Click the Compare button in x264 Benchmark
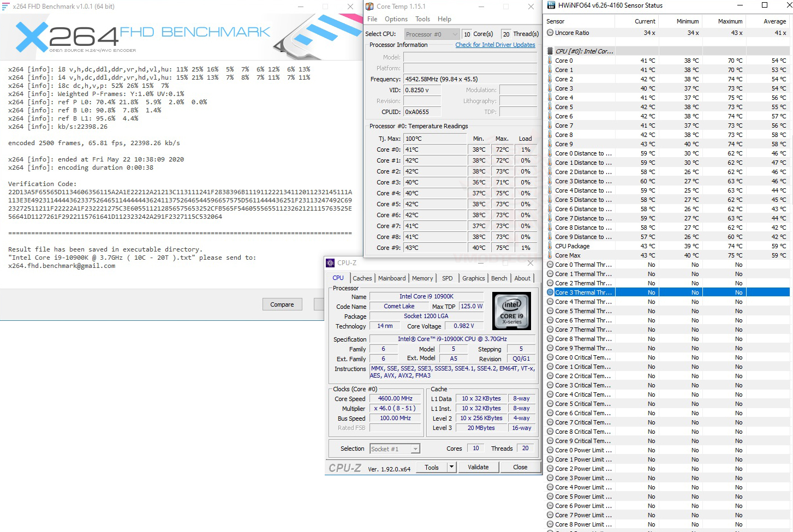The image size is (793, 532). click(x=282, y=304)
